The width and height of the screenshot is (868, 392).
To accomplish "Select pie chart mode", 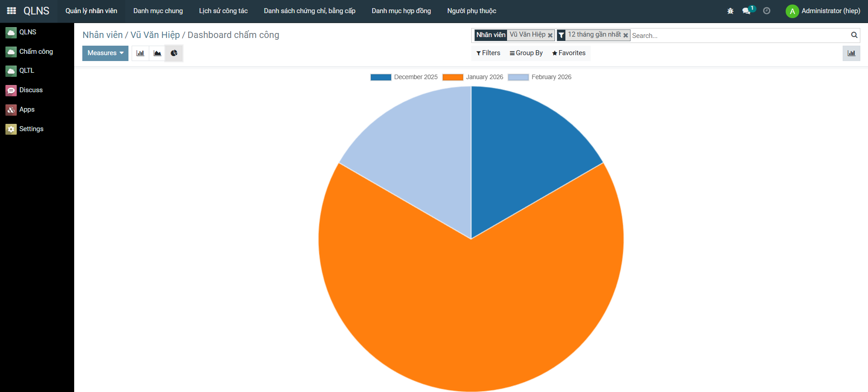I will coord(174,53).
